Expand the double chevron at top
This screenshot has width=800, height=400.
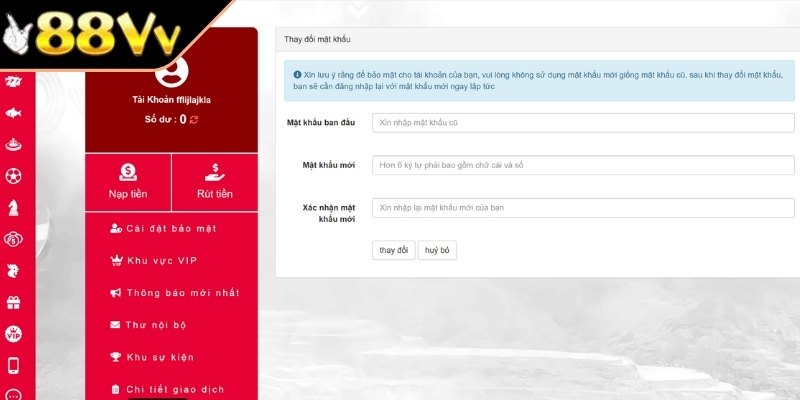[359, 9]
